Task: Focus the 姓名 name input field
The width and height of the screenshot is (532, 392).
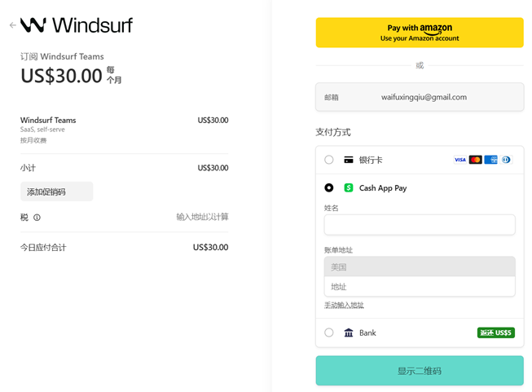Action: 420,225
